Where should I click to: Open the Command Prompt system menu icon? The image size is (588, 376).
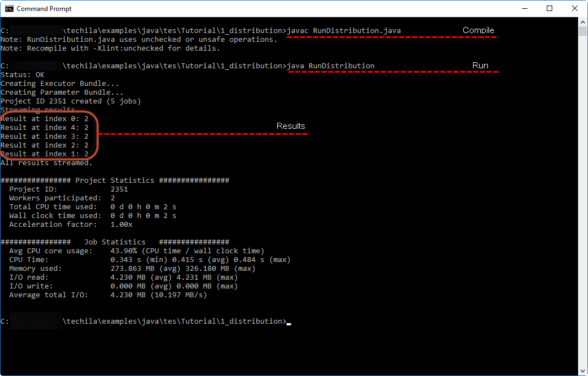click(9, 8)
